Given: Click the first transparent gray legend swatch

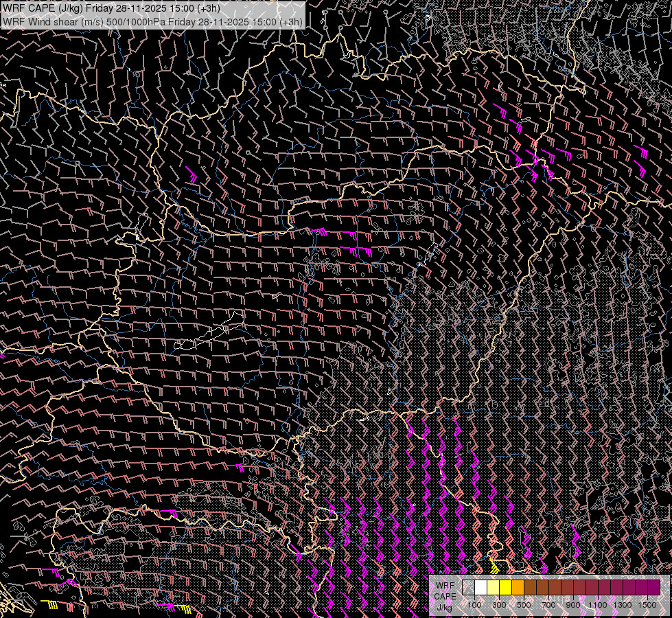Looking at the screenshot, I should (x=468, y=587).
